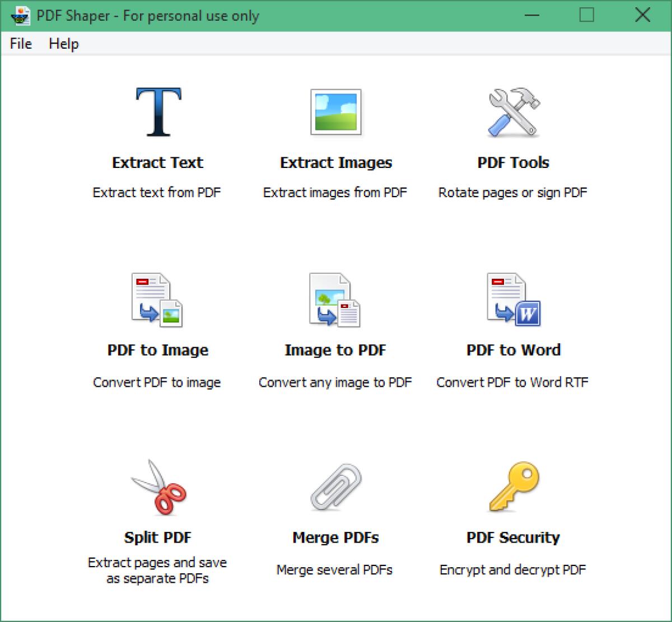Viewport: 672px width, 622px height.
Task: Launch the PDF to Word icon
Action: pyautogui.click(x=513, y=300)
